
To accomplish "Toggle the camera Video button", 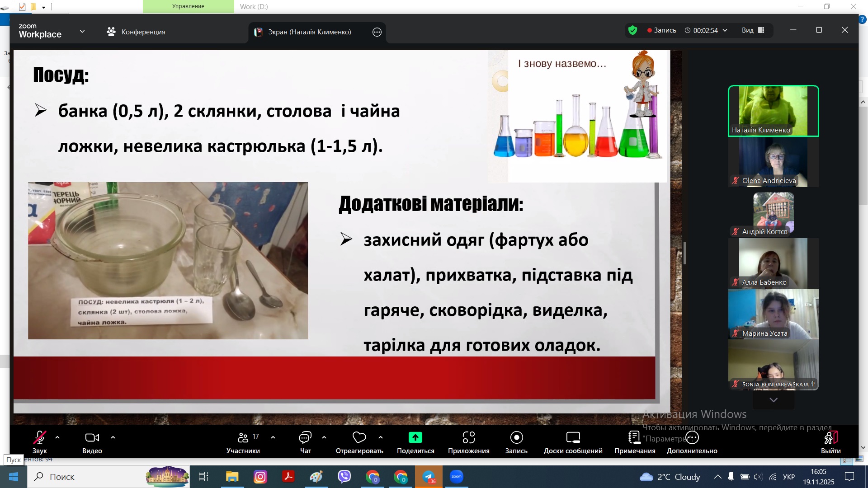I will (x=92, y=438).
